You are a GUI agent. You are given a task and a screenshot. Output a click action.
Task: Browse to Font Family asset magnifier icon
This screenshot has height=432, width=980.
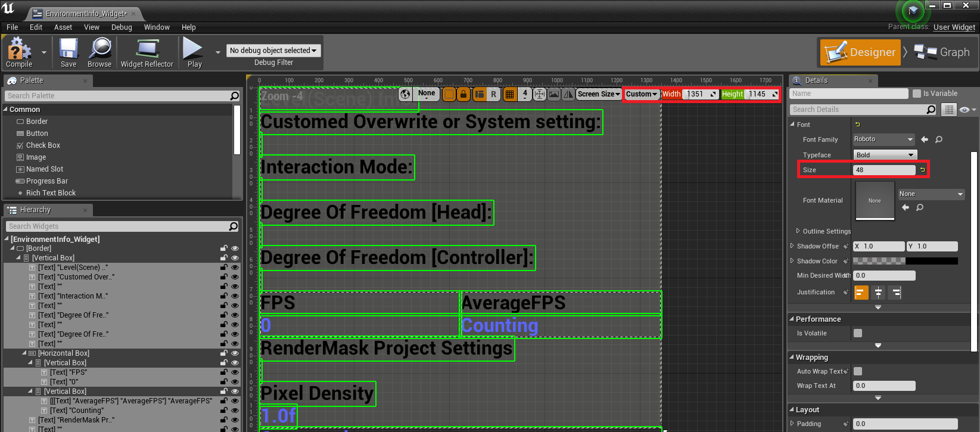[939, 139]
